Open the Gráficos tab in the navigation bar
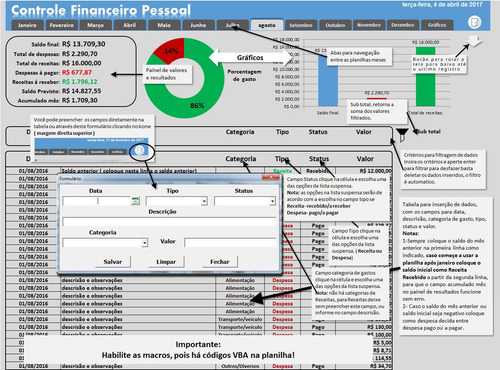Screen dimensions: 500x370 (437, 25)
